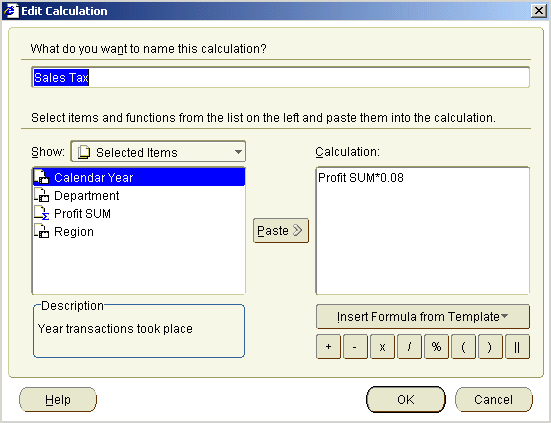Click the Profit SUM sigma icon
Image resolution: width=551 pixels, height=423 pixels.
coord(41,213)
